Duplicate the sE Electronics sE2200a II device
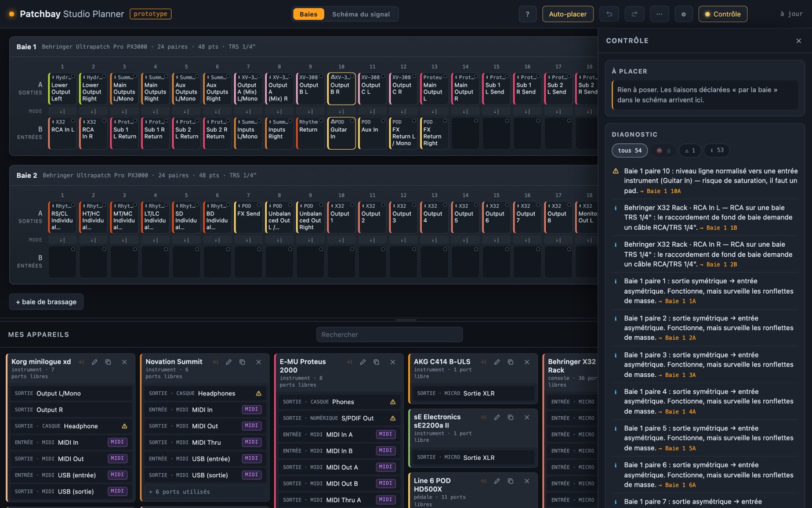This screenshot has width=812, height=508. click(510, 417)
